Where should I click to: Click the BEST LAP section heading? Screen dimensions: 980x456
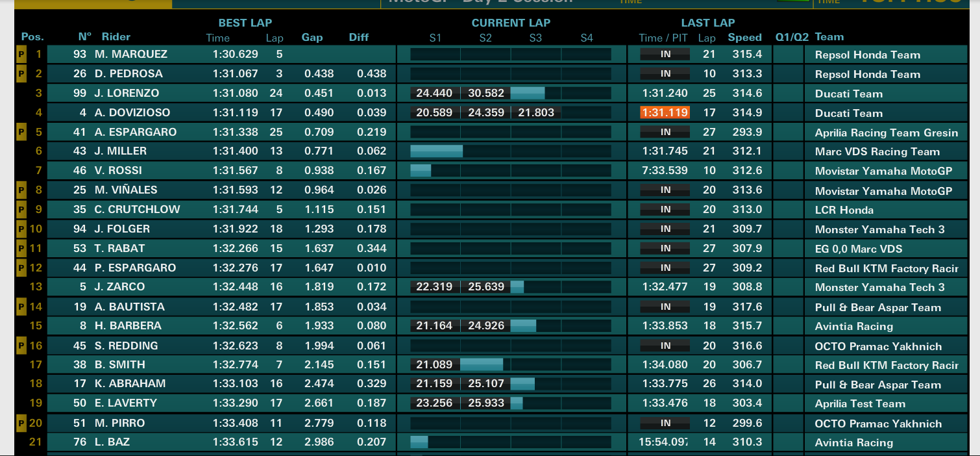click(245, 23)
